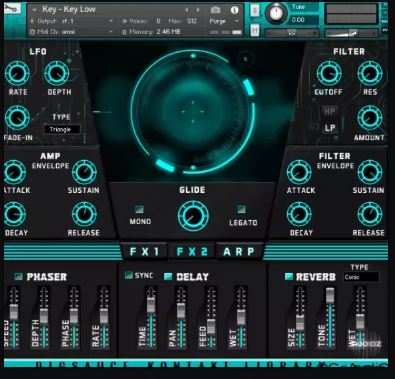Viewport: 395px width, 379px height.
Task: Click the Reverb Tone slider handle
Action: coord(330,295)
